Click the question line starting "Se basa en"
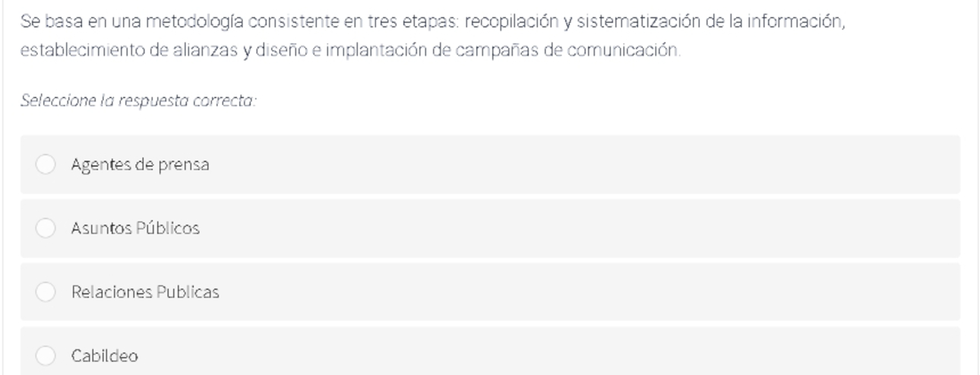Image resolution: width=980 pixels, height=375 pixels. click(x=433, y=22)
